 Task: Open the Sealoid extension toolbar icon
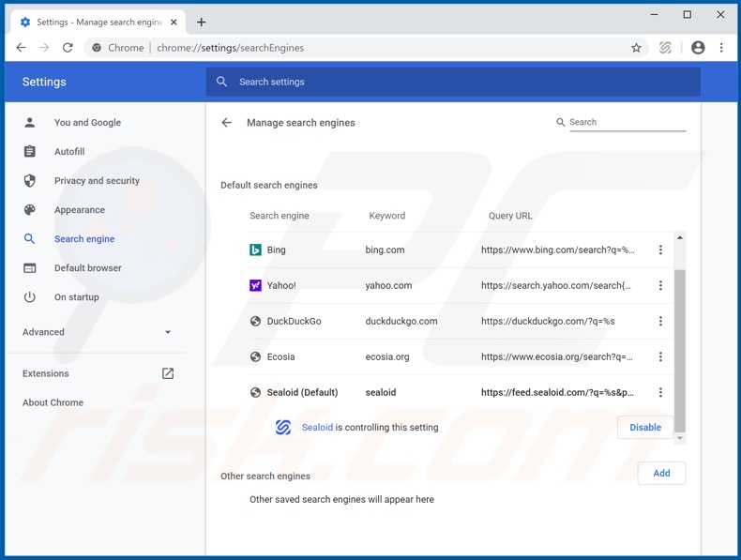[665, 48]
